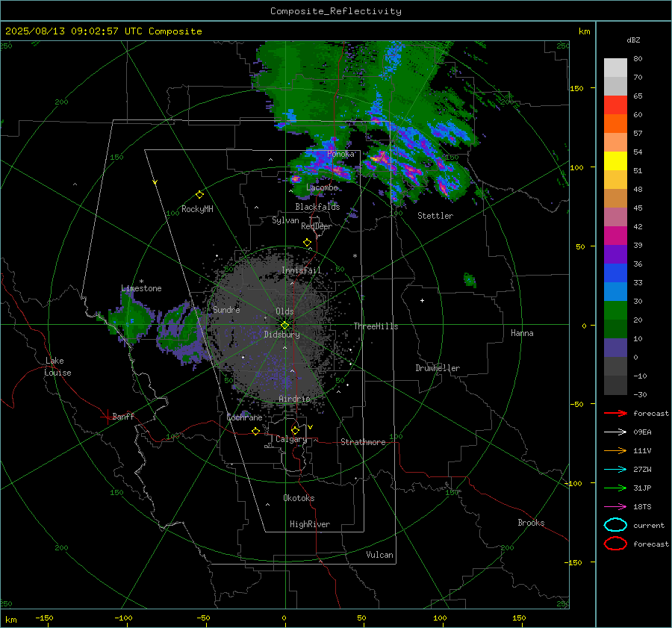
Task: Click the red cross marker at Banff
Action: click(x=107, y=417)
